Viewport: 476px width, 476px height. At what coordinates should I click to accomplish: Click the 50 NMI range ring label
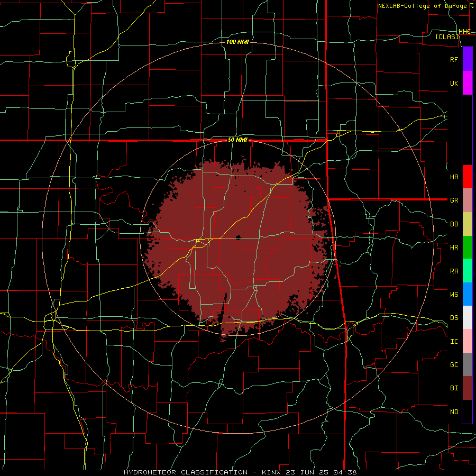(237, 140)
